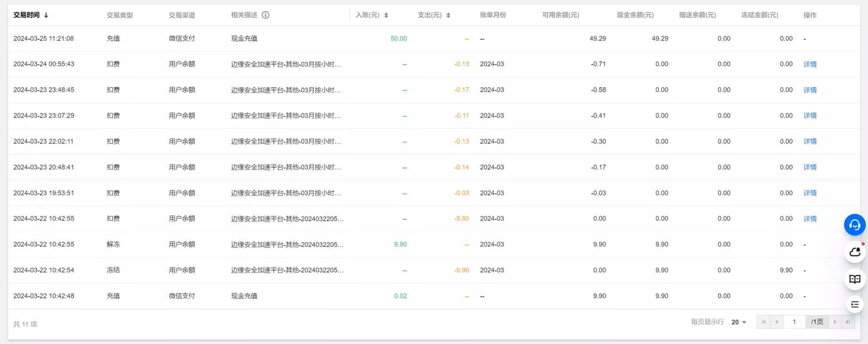The height and width of the screenshot is (344, 868).
Task: Open 详情 for 2024-03-23 20:48:41 row
Action: [x=810, y=167]
